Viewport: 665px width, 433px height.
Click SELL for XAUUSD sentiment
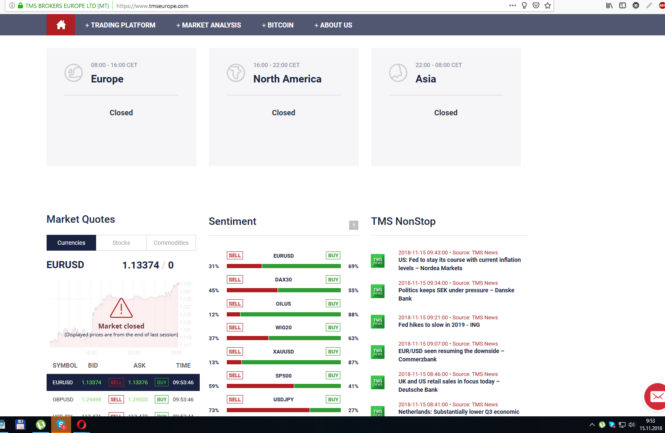pos(235,352)
